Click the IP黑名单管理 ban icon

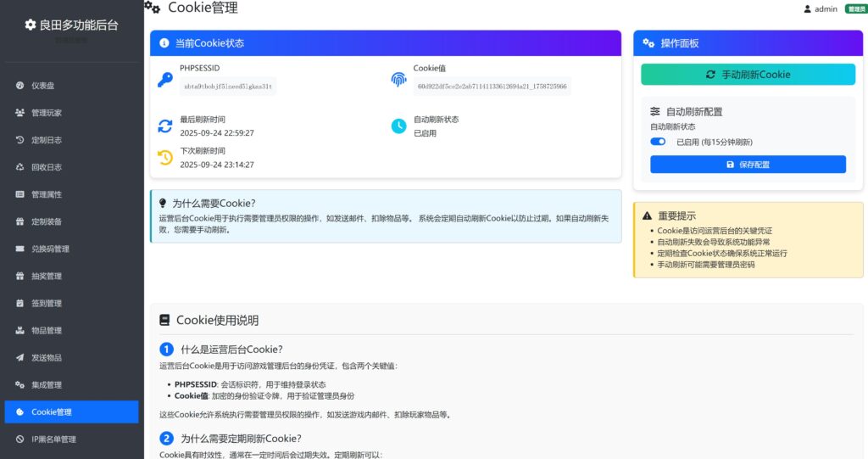[20, 439]
